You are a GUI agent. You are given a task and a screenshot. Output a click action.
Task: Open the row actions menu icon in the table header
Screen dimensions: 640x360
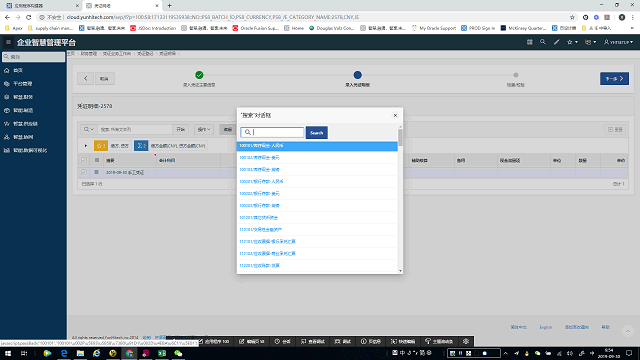point(97,160)
